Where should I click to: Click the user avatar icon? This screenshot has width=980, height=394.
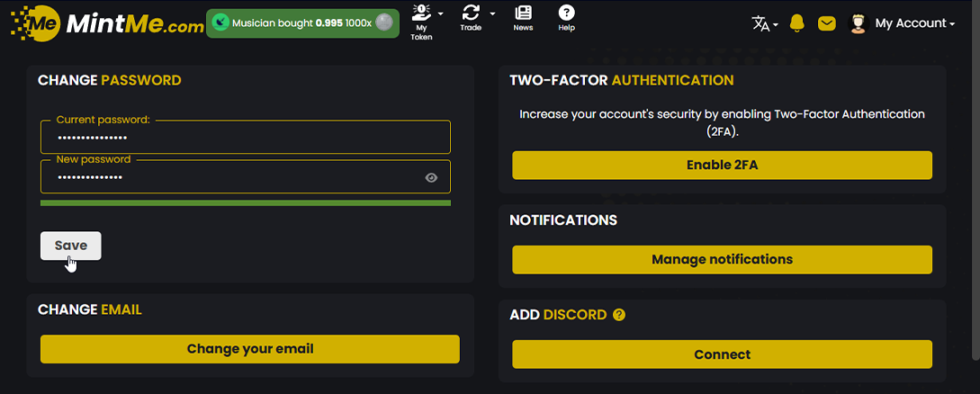click(858, 23)
